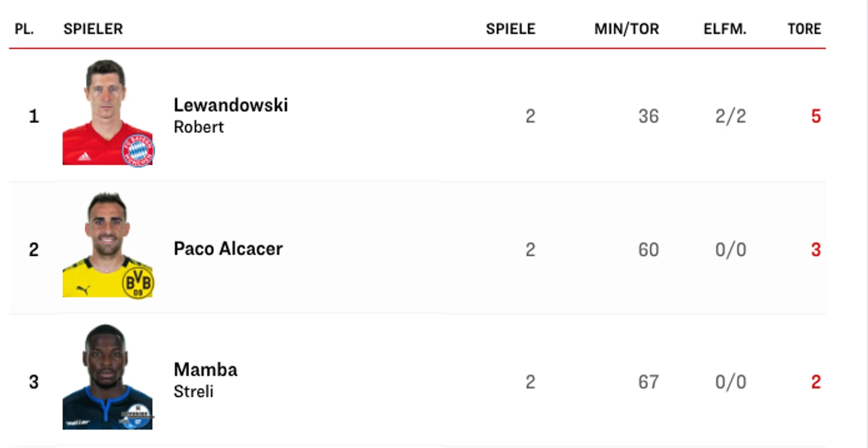Image resolution: width=868 pixels, height=448 pixels.
Task: Open the Paco Alcacer name link
Action: point(228,249)
